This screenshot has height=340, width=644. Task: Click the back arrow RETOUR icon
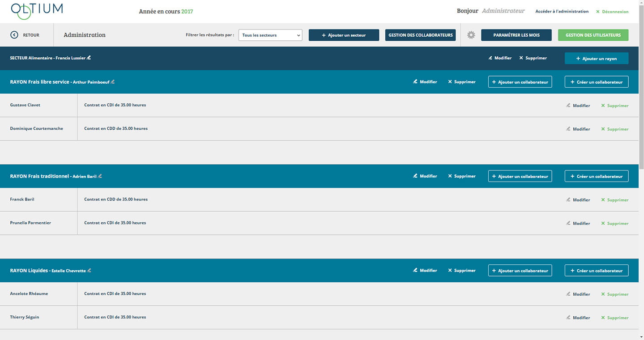14,35
